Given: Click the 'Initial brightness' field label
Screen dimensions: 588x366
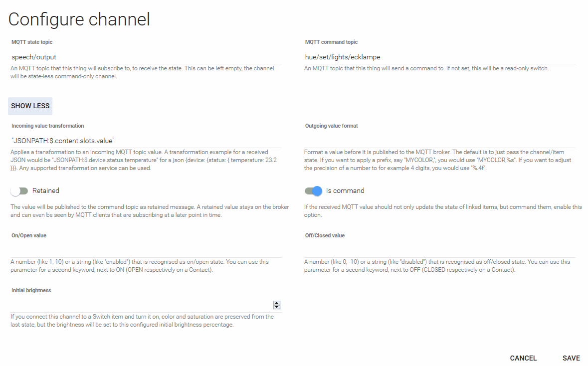Looking at the screenshot, I should point(31,290).
